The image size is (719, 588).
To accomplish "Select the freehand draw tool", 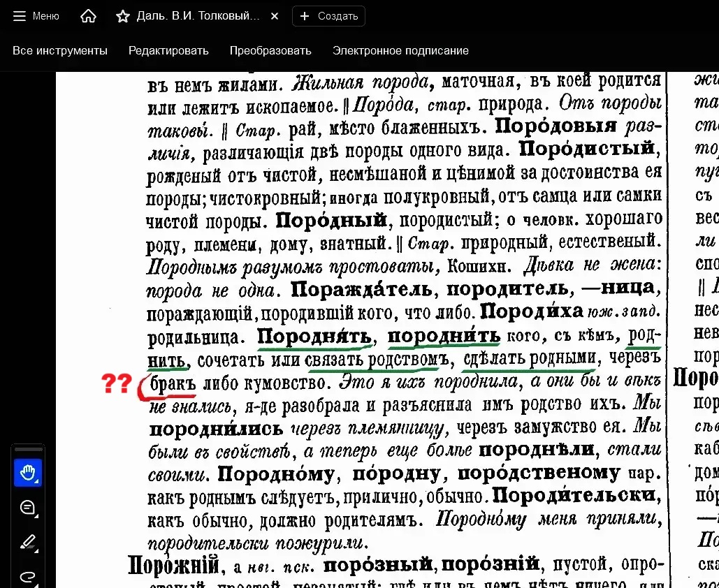I will [28, 575].
